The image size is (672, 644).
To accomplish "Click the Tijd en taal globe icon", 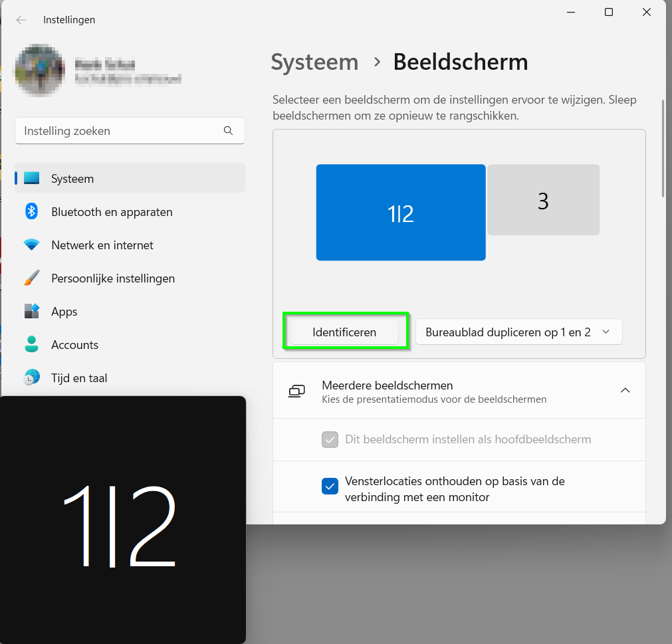I will (32, 378).
